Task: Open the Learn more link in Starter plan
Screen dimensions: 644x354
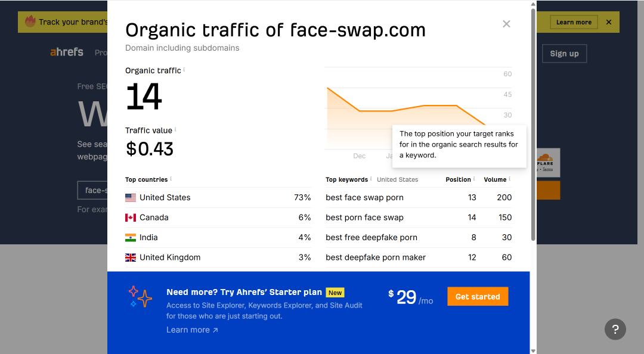Action: [x=192, y=330]
